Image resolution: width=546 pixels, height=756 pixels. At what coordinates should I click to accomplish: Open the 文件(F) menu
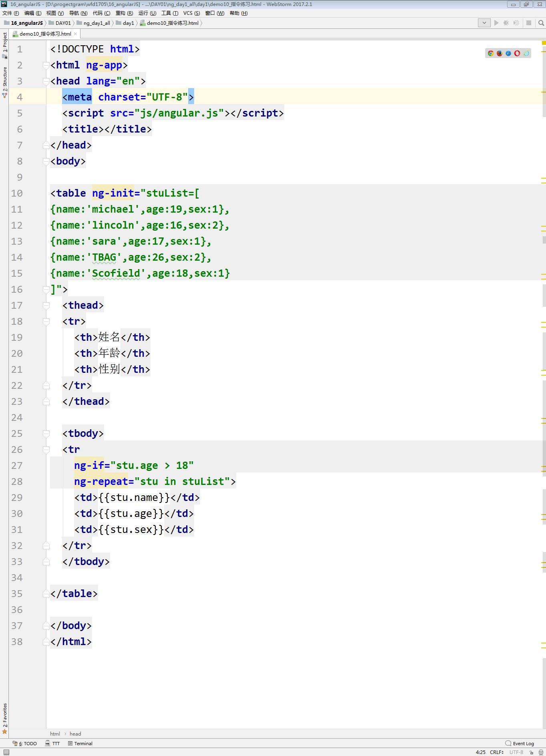point(11,13)
